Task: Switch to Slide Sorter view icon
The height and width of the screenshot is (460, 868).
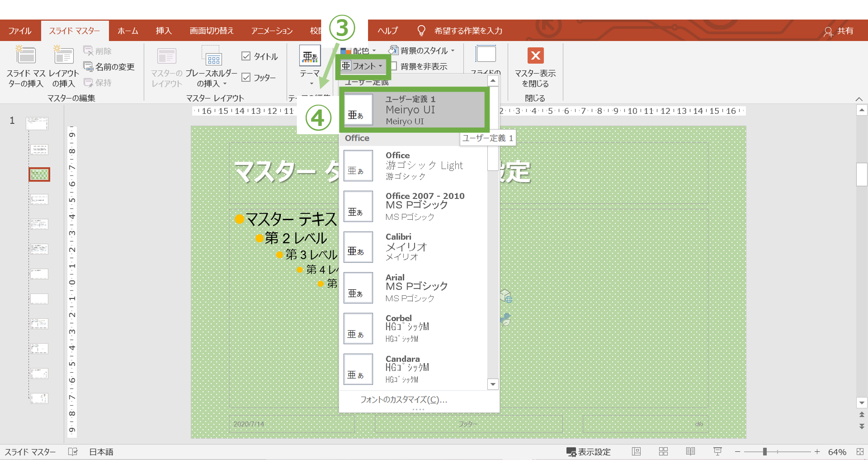Action: click(663, 452)
